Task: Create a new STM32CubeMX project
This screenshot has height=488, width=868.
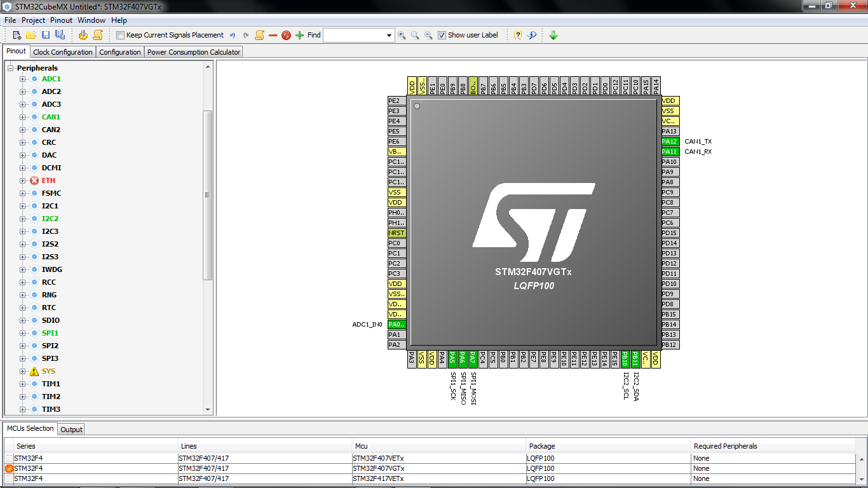Action: (15, 35)
